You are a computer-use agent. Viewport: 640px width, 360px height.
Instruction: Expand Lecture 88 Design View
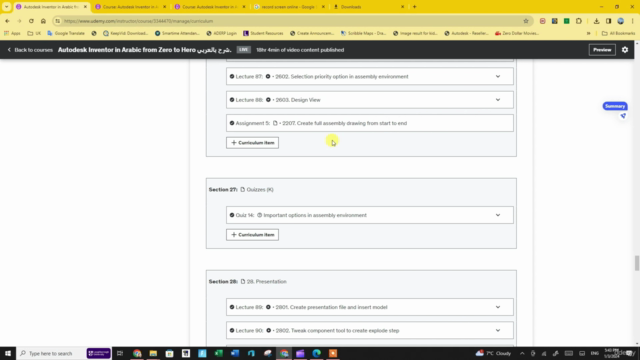(x=498, y=100)
